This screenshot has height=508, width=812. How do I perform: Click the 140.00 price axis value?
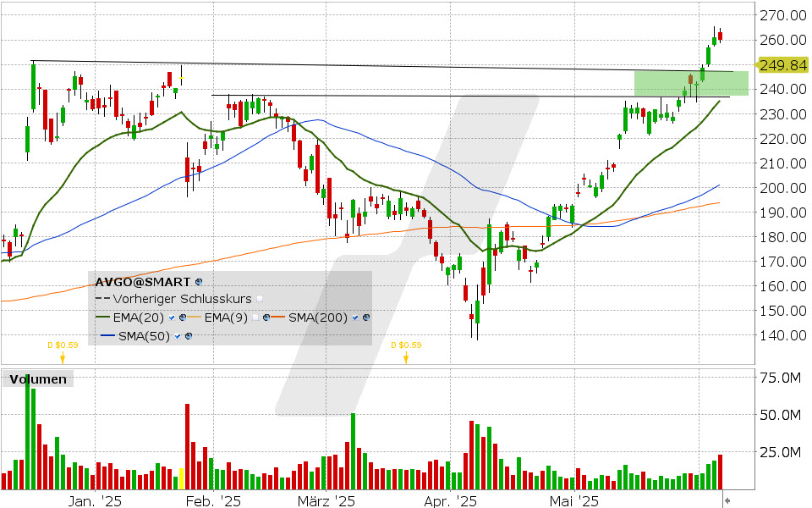tap(783, 335)
